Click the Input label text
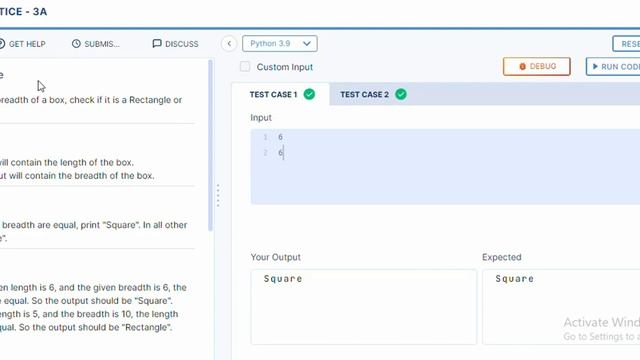Image resolution: width=640 pixels, height=360 pixels. pyautogui.click(x=261, y=118)
